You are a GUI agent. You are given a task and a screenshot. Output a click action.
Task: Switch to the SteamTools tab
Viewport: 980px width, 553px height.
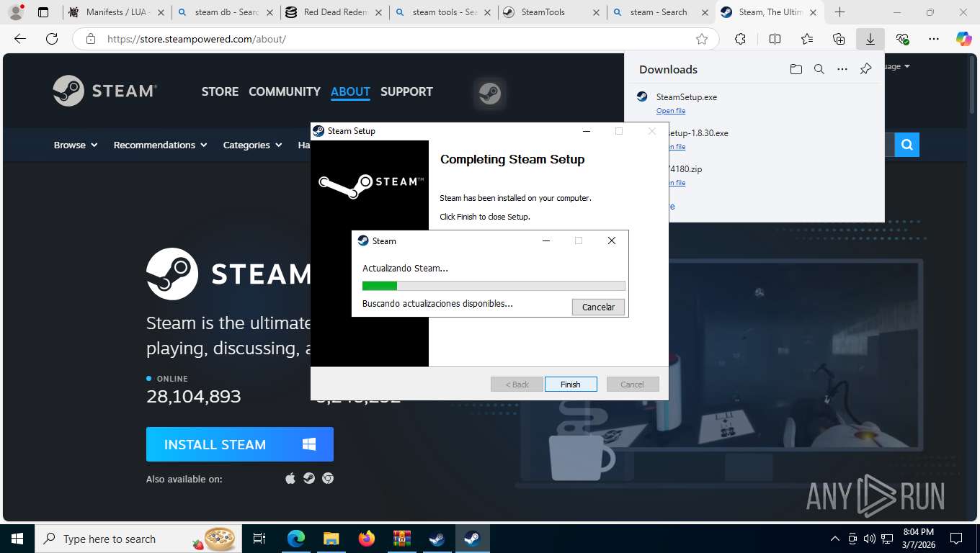(x=551, y=12)
